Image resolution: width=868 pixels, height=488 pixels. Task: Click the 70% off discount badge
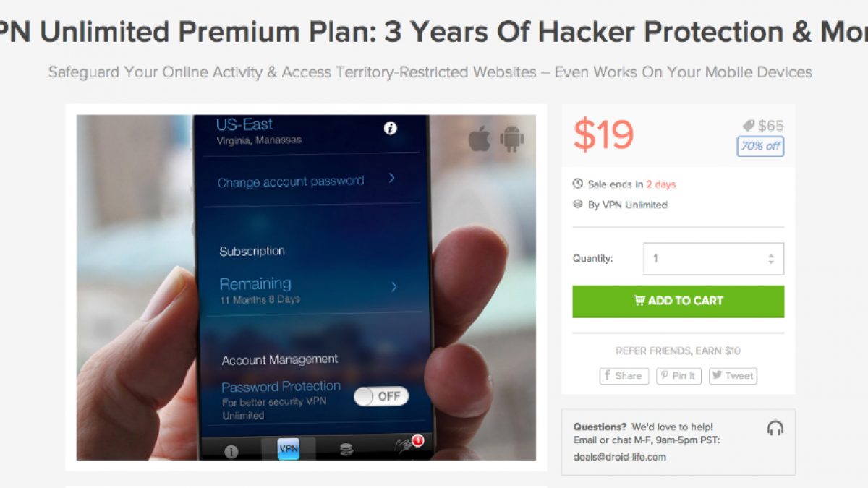tap(760, 146)
